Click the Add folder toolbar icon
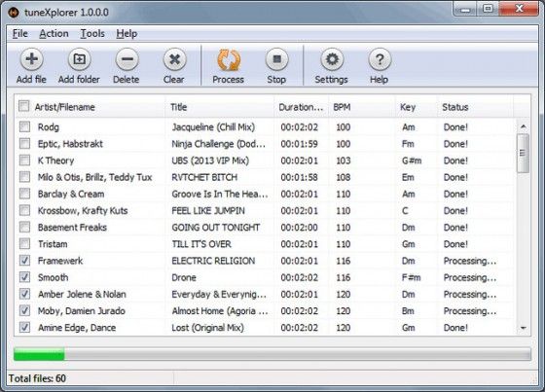This screenshot has height=392, width=545. point(79,59)
